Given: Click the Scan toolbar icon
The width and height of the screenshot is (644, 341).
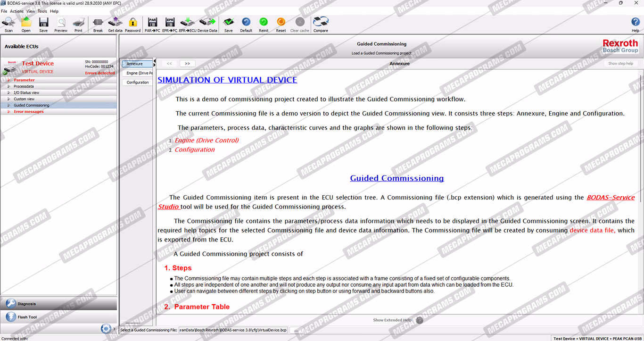Looking at the screenshot, I should (x=8, y=23).
